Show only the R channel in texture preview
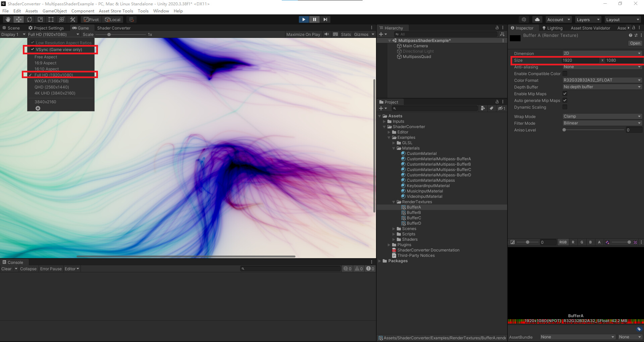This screenshot has height=342, width=644. (573, 242)
